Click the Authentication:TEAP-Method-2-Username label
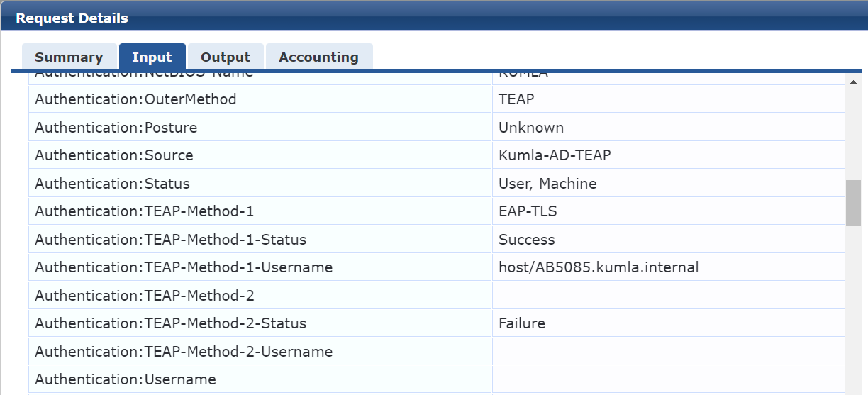 point(184,352)
